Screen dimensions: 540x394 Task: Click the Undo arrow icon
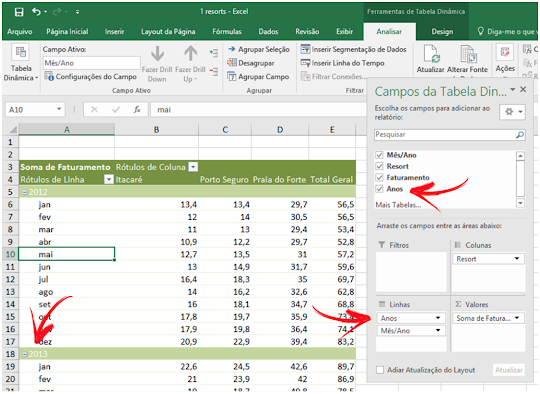37,12
